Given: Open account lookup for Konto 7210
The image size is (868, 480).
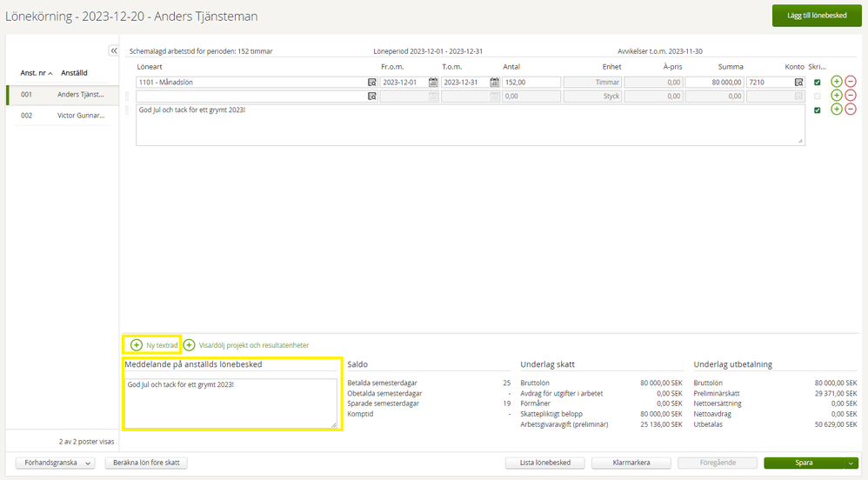Looking at the screenshot, I should pyautogui.click(x=798, y=83).
